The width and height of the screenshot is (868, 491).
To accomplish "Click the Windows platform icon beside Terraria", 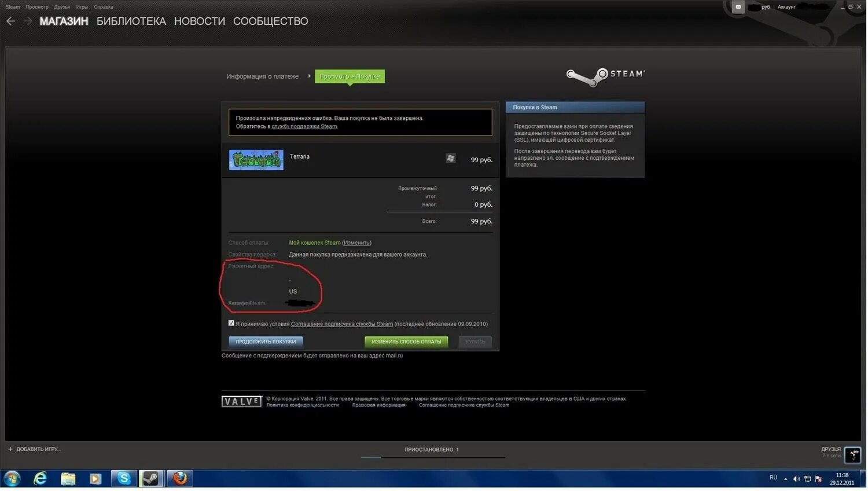I will click(x=451, y=158).
